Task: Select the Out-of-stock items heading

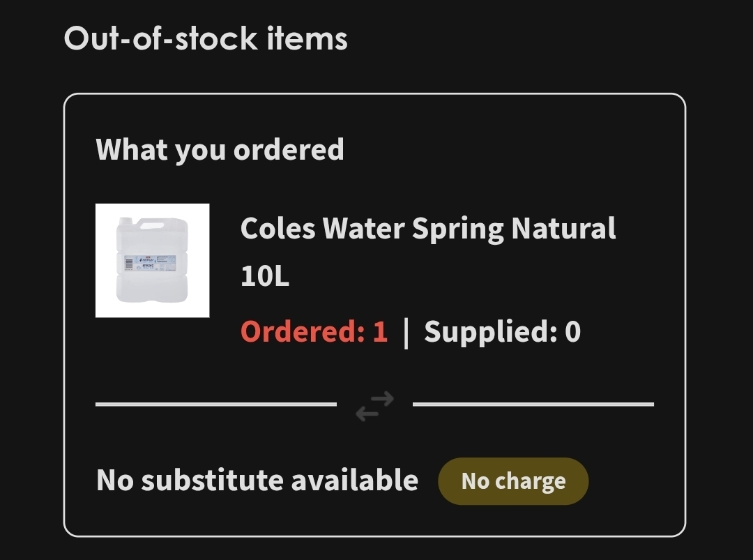Action: pyautogui.click(x=206, y=38)
